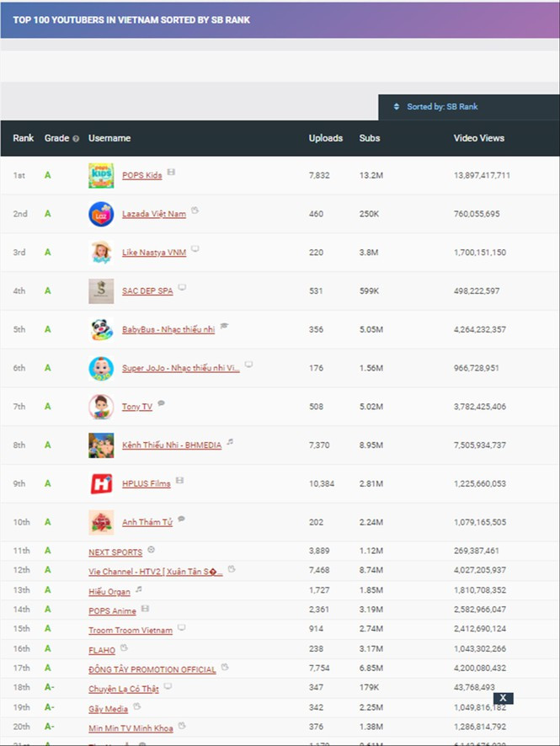Image resolution: width=560 pixels, height=746 pixels.
Task: Click the monitor icon beside Troom Troom Vietnam
Action: [x=181, y=627]
